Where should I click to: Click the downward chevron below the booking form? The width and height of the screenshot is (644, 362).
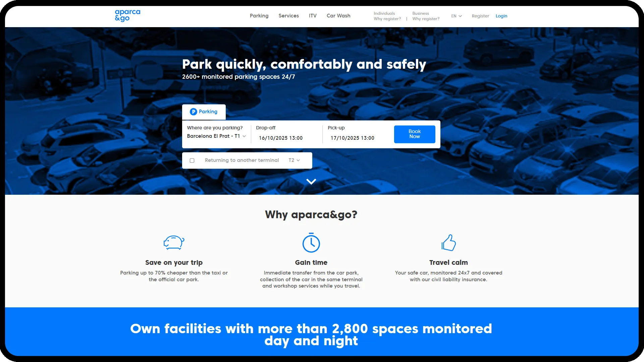click(x=311, y=181)
